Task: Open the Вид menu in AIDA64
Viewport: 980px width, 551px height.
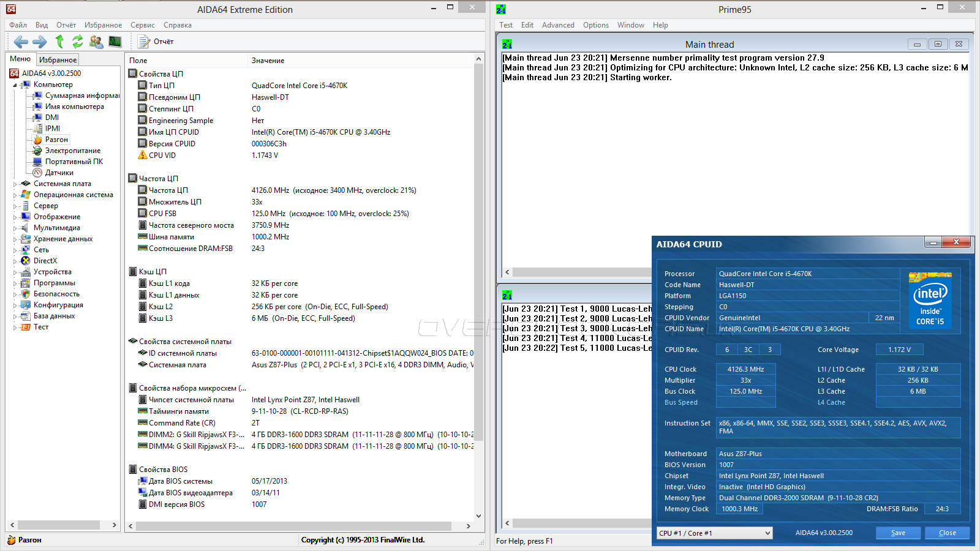Action: coord(42,25)
